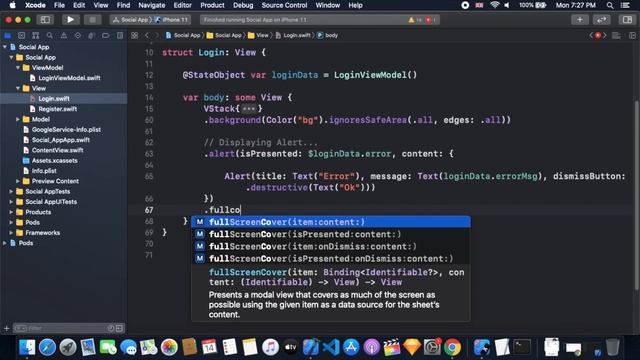Select fullScreenCover(isPresented:onDismiss:content:) completion
Image resolution: width=640 pixels, height=360 pixels.
(331, 259)
